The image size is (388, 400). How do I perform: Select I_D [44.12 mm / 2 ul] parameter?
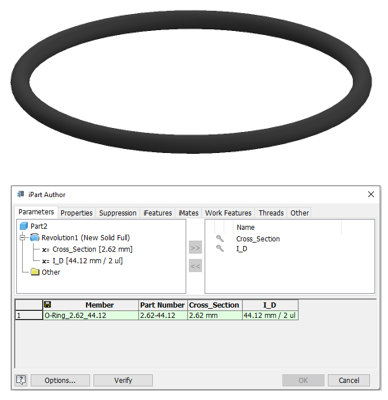88,261
